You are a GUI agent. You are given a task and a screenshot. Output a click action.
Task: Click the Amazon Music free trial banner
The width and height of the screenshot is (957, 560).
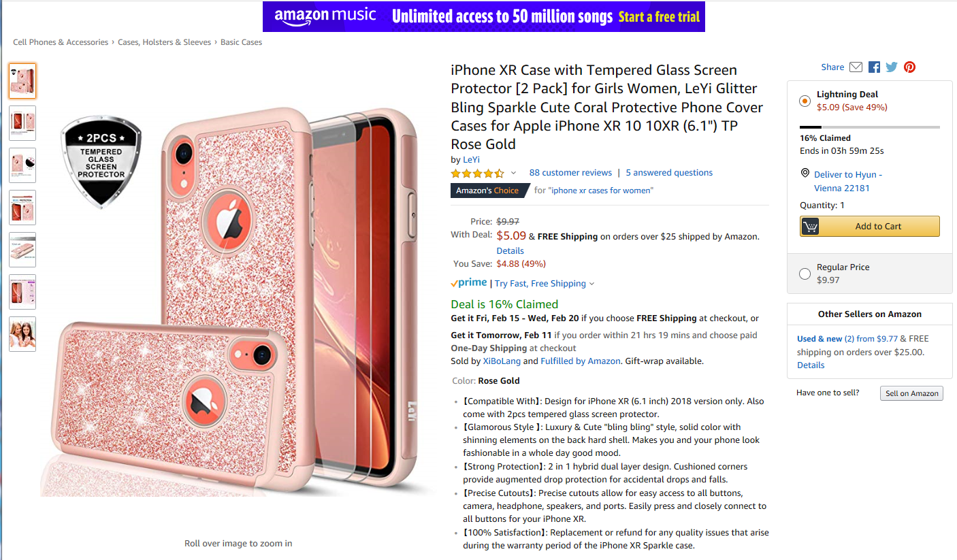coord(483,16)
